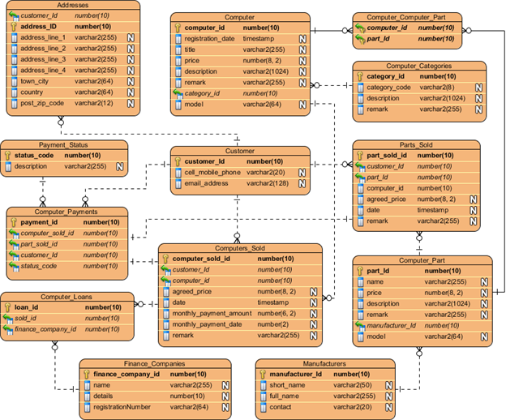Select the details column in Finance_Companies
This screenshot has height=420, width=506.
point(103,396)
